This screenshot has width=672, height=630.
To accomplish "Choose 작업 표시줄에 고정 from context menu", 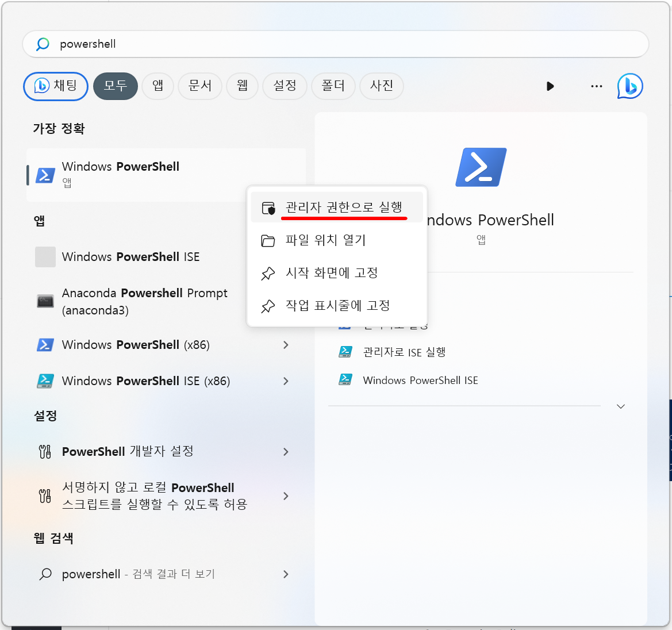I will (x=337, y=306).
